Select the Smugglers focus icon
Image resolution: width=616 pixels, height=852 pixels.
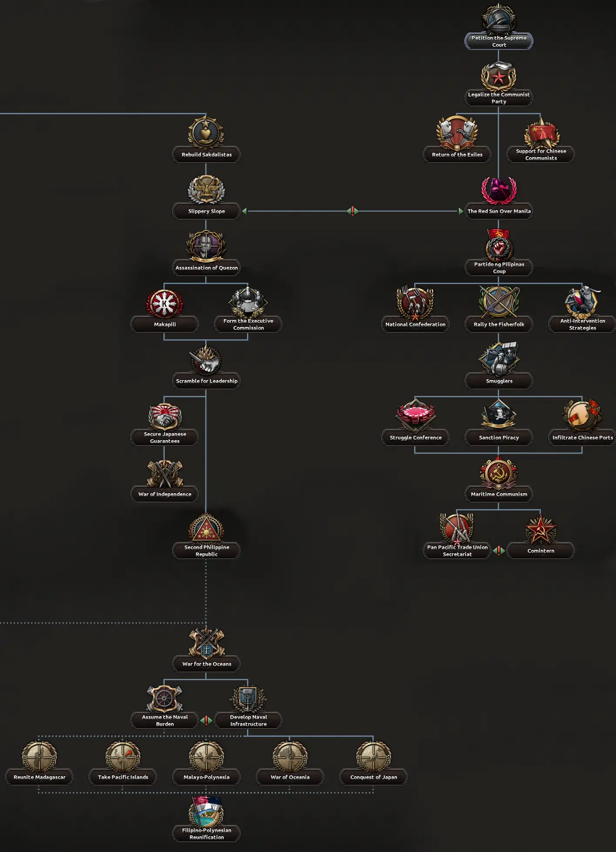point(499,358)
